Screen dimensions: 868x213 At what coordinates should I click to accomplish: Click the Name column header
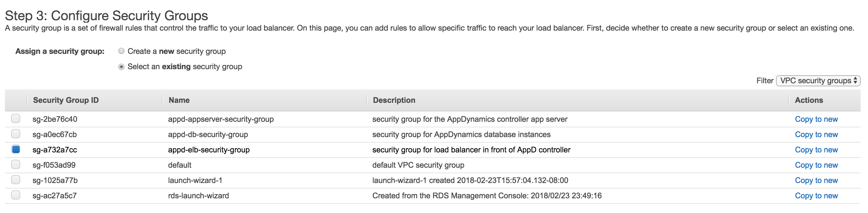click(x=179, y=100)
